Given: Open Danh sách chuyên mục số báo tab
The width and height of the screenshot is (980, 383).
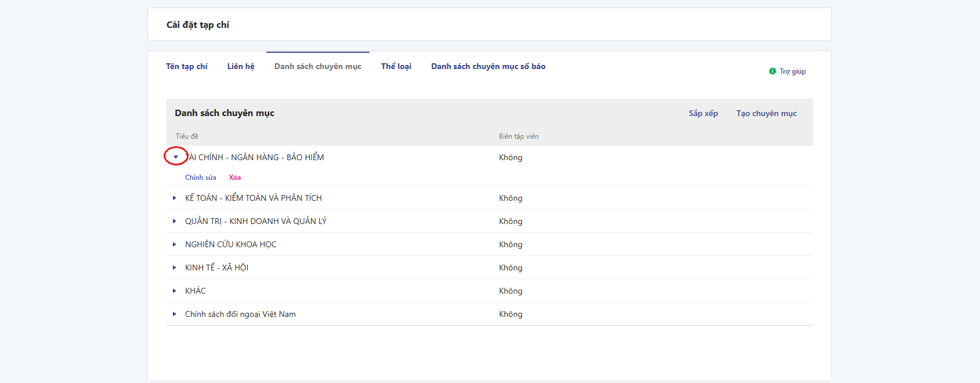Looking at the screenshot, I should 488,67.
